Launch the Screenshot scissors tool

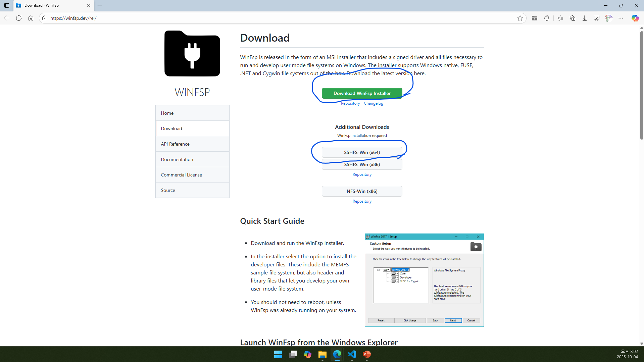(596, 18)
